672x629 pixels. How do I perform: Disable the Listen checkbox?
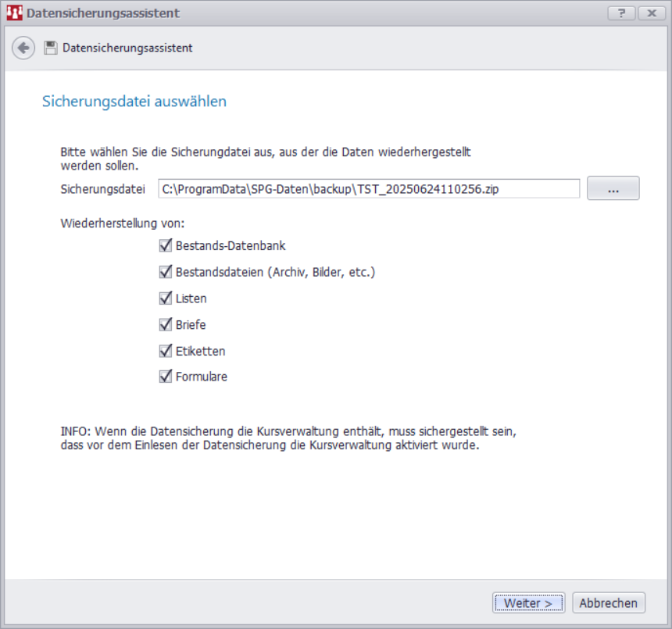(165, 298)
